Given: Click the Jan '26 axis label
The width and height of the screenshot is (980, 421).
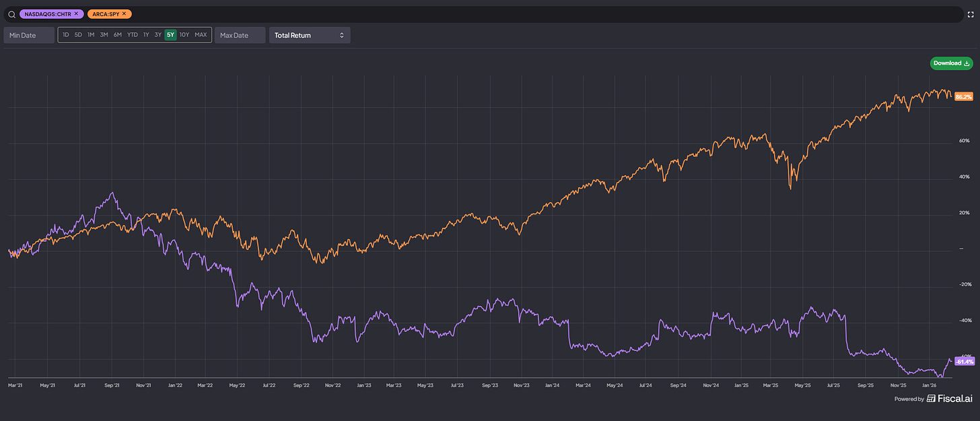Looking at the screenshot, I should click(x=931, y=386).
